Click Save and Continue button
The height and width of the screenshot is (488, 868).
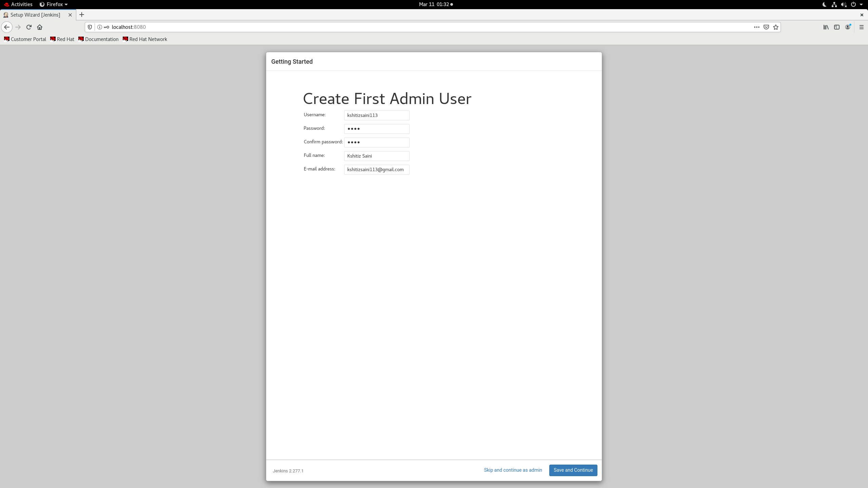(x=573, y=470)
